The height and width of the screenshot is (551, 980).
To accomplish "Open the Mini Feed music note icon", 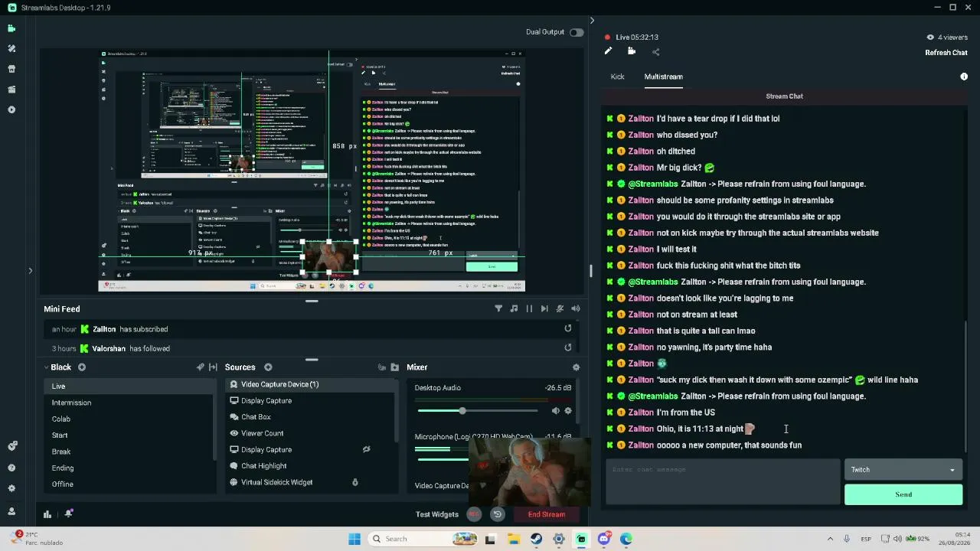I will pyautogui.click(x=514, y=308).
